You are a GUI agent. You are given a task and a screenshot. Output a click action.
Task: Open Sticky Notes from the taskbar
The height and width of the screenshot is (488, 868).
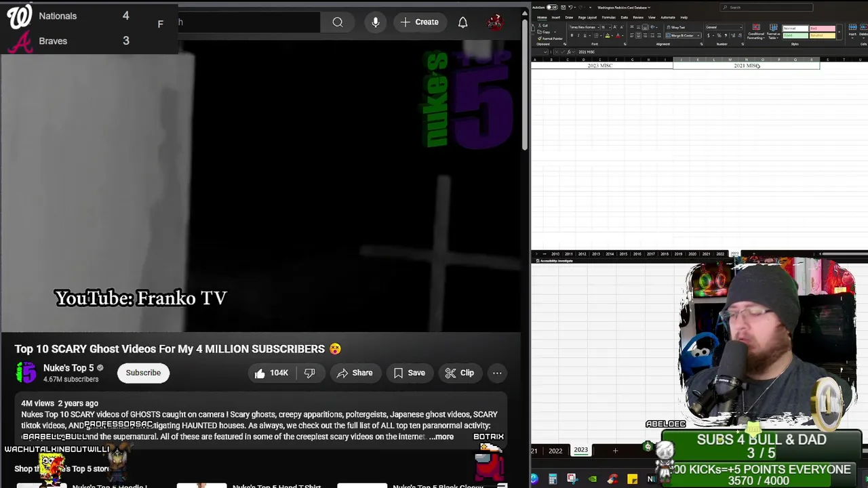pos(632,479)
